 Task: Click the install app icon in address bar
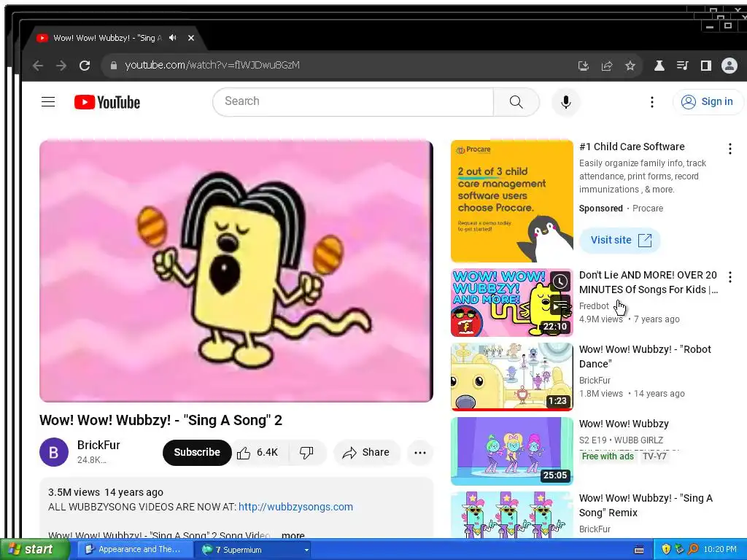point(583,66)
